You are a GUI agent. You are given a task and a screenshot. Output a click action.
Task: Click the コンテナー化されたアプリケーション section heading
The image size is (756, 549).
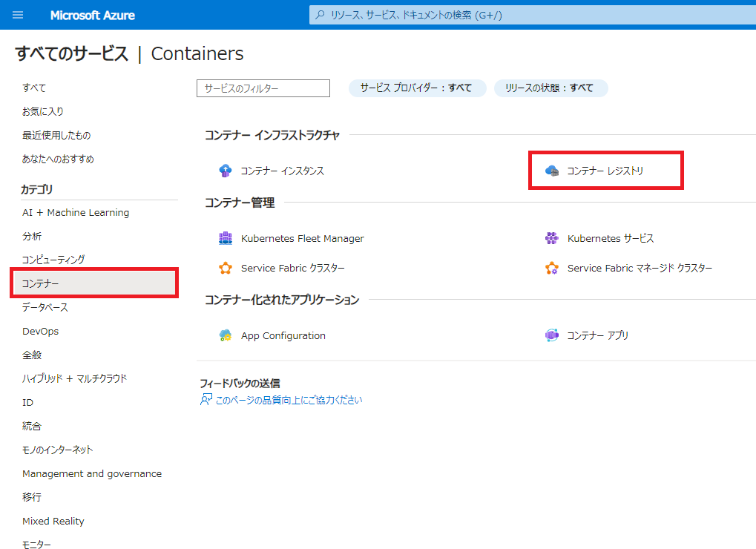(282, 300)
